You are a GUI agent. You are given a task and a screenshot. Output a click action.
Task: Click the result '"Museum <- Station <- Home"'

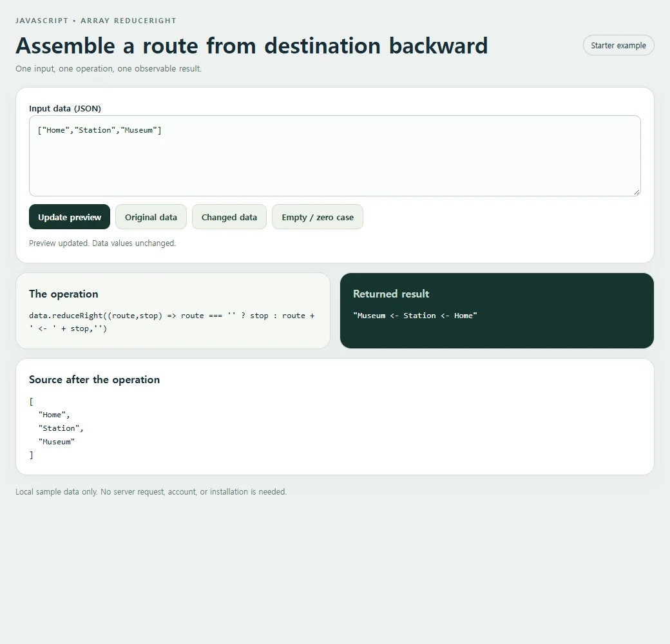tap(415, 316)
